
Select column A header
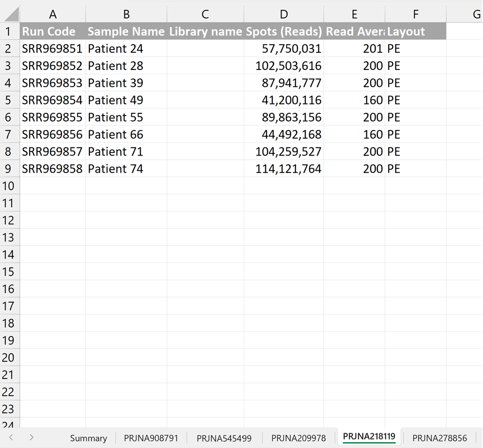click(x=53, y=14)
